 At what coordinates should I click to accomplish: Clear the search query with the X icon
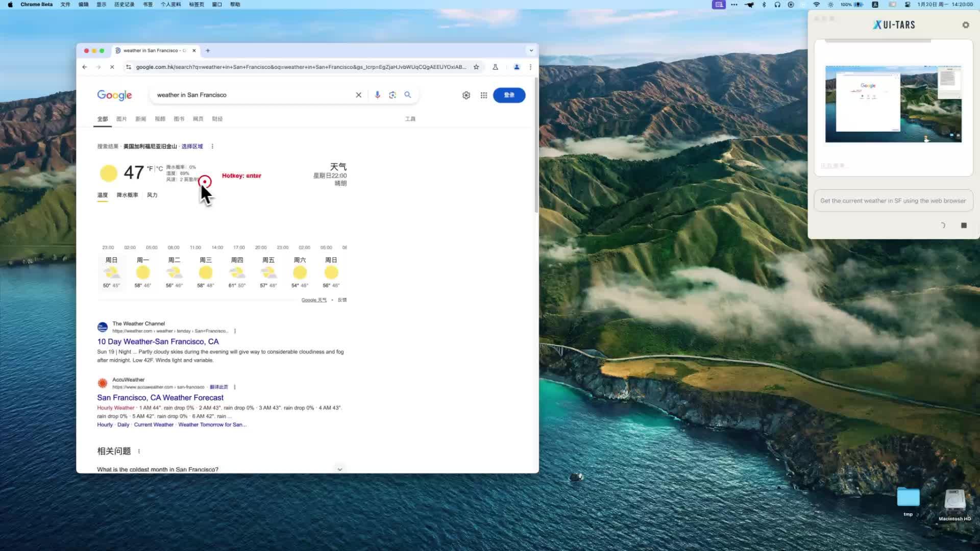coord(359,95)
